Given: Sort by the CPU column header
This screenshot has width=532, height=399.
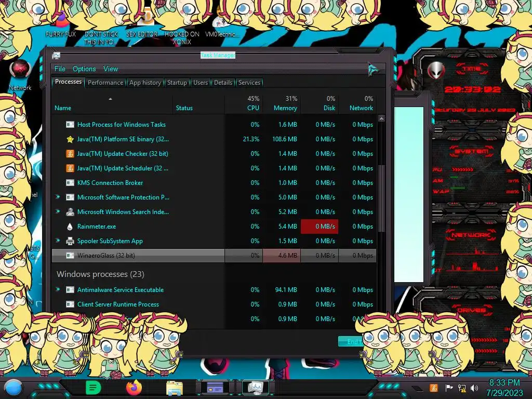Looking at the screenshot, I should (244, 103).
